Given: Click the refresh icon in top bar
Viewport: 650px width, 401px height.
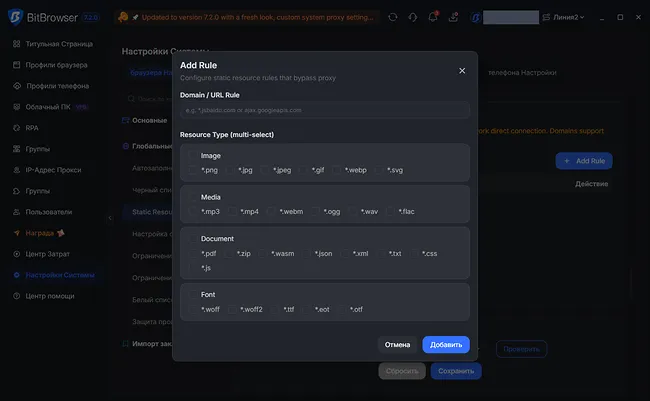Looking at the screenshot, I should (393, 17).
